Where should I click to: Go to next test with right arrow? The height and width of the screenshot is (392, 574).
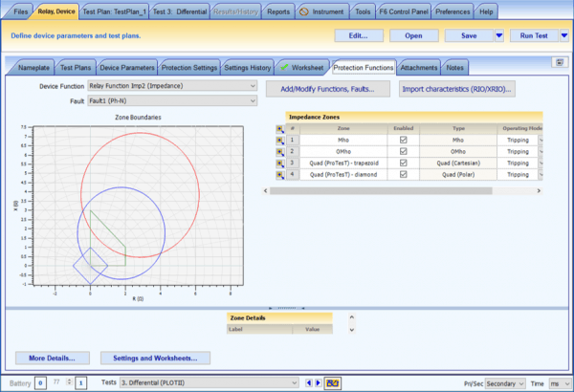[x=318, y=382]
